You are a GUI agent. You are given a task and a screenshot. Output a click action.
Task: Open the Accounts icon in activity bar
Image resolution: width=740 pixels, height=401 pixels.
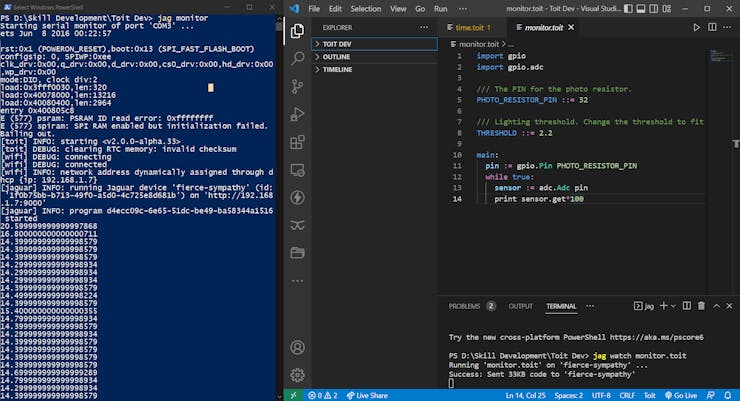[x=297, y=348]
